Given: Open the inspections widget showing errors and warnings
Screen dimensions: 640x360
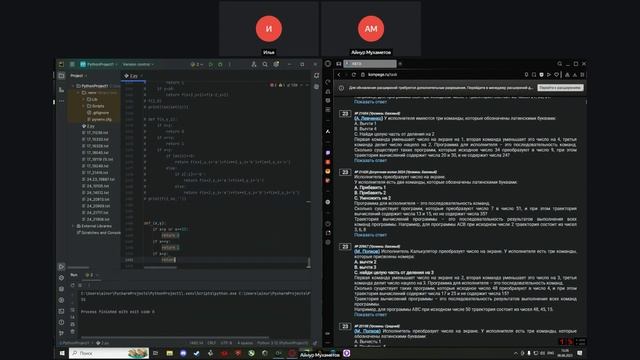Looking at the screenshot, I should pyautogui.click(x=284, y=85).
